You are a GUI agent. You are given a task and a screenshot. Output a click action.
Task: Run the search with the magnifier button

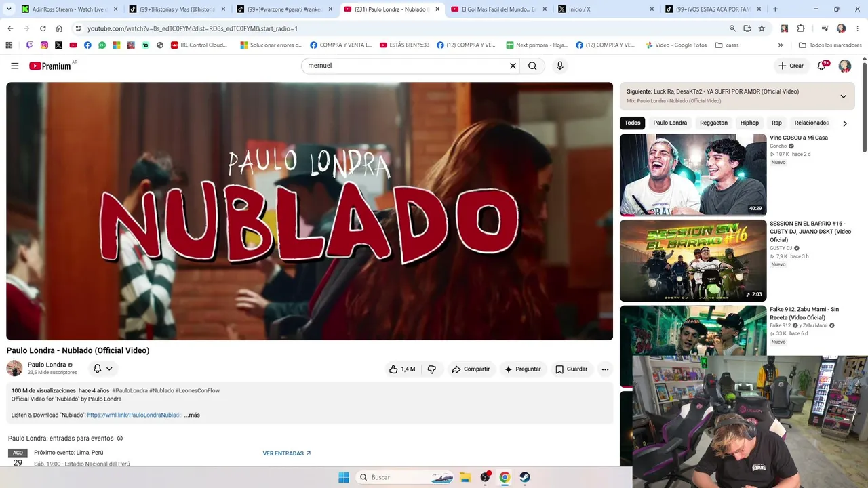coord(532,66)
